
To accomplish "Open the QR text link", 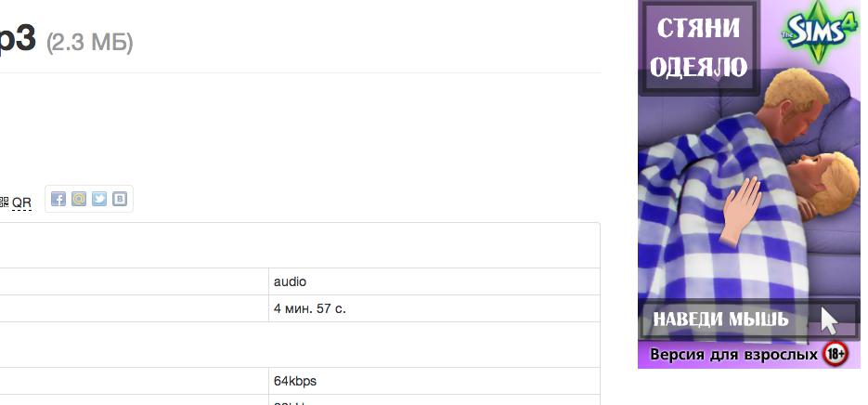I will point(21,202).
